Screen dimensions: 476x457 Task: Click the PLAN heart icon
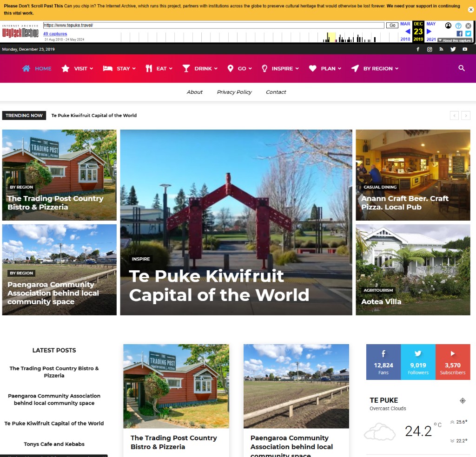point(313,69)
